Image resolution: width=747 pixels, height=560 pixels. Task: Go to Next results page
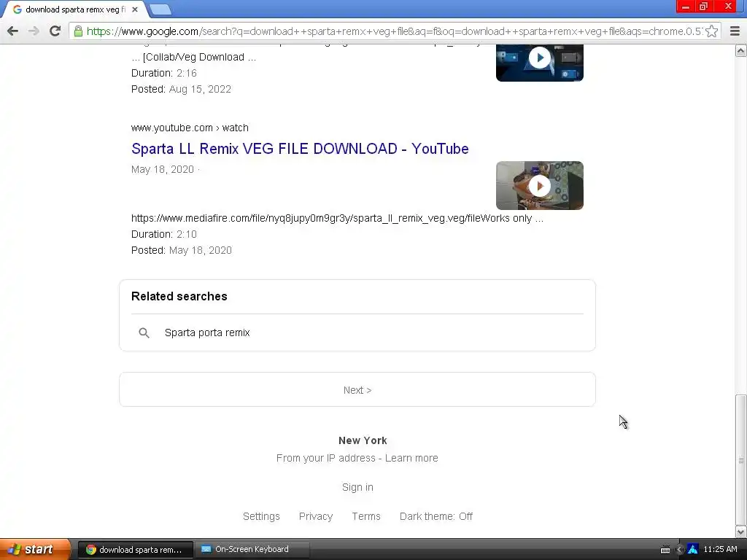coord(357,390)
